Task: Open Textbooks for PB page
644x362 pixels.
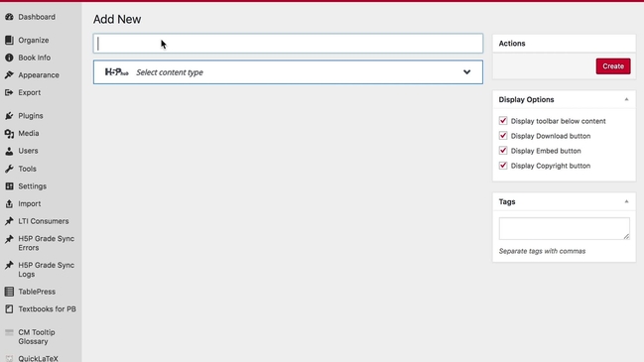Action: tap(47, 309)
